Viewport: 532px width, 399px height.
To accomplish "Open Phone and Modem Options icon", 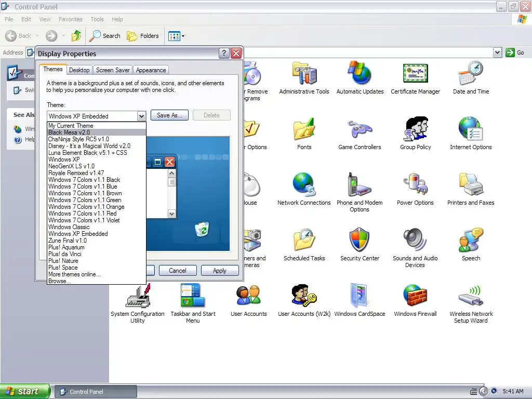I will tap(360, 184).
